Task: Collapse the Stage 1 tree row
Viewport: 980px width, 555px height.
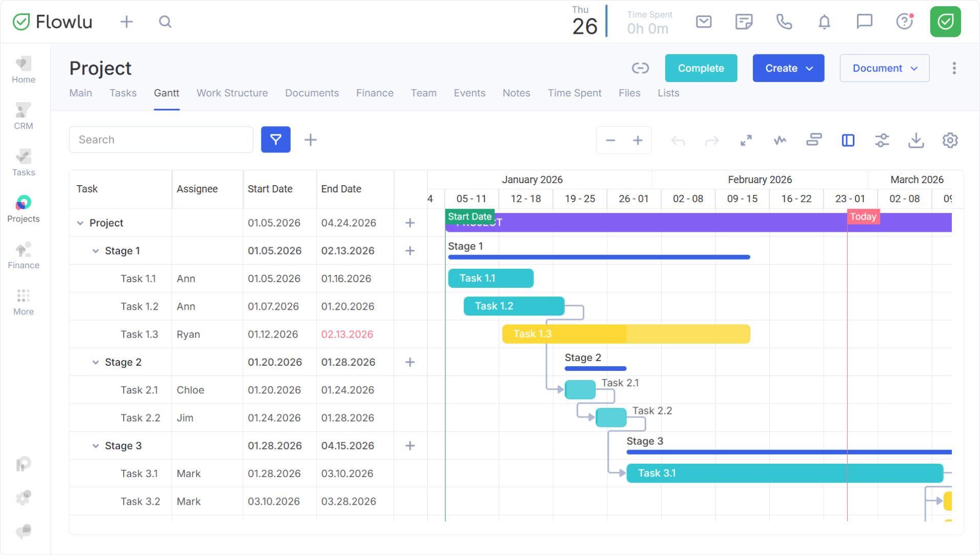Action: pyautogui.click(x=95, y=251)
